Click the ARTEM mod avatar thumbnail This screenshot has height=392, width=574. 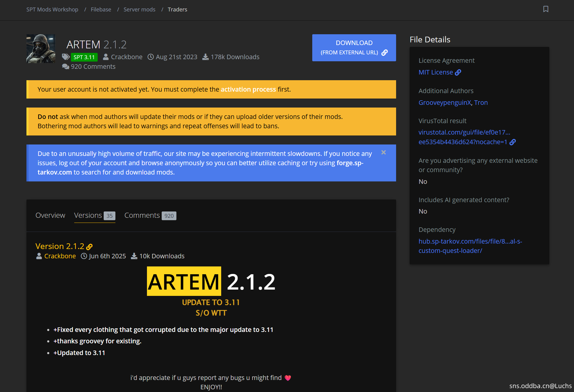41,49
